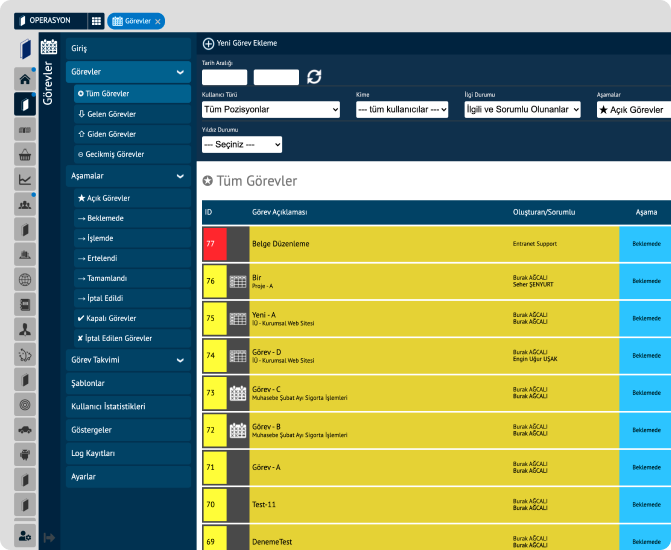Click the large Görevler calendar icon in panel header
The image size is (671, 550).
point(49,46)
